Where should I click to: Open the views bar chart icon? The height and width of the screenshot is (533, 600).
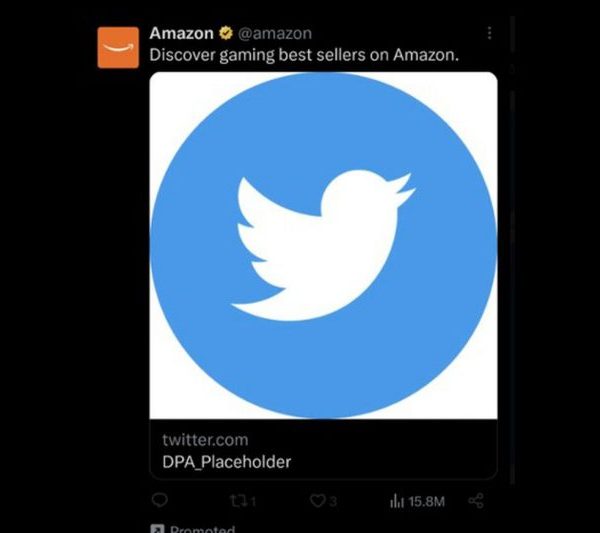tap(397, 501)
